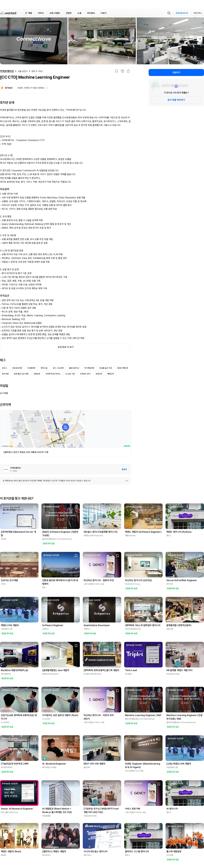Bookmark the Server/Infra/Web Engineer card
This screenshot has height=868, width=204.
pos(200,556)
